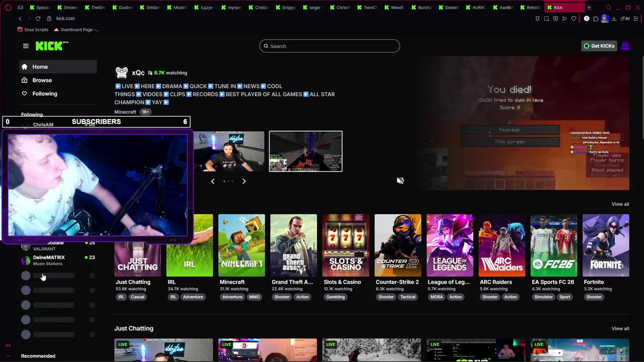Select the xQc Minecraft stream thumbnail
This screenshot has width=644, height=362.
point(305,151)
